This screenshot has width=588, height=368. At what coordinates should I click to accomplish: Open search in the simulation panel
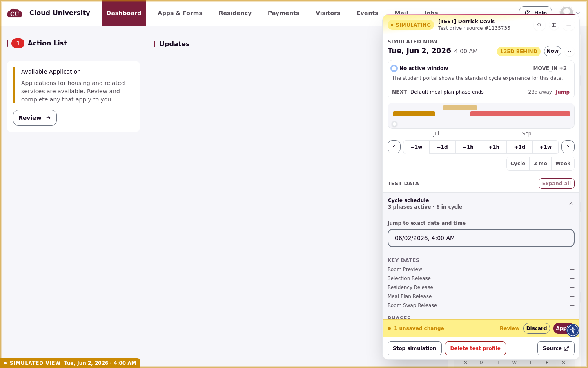coord(539,25)
